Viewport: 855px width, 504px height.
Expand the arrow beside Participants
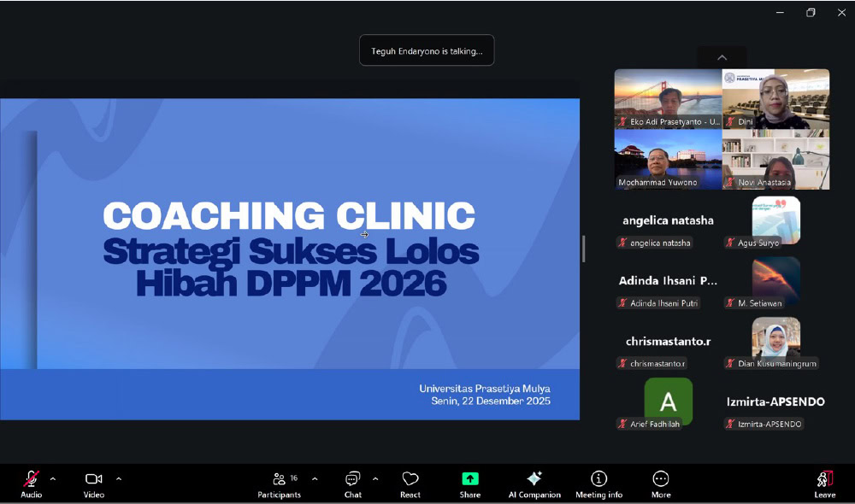pos(315,479)
